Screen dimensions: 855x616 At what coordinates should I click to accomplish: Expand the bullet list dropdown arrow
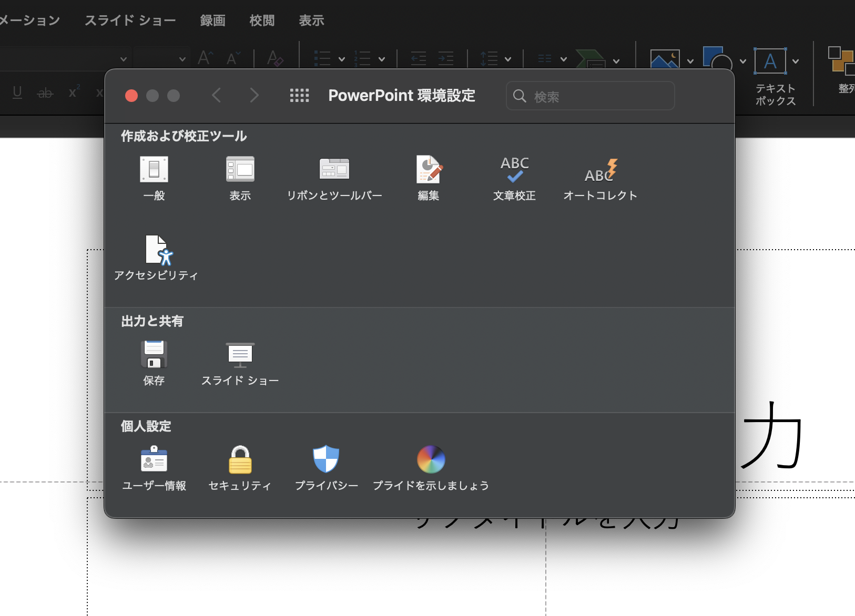(342, 59)
